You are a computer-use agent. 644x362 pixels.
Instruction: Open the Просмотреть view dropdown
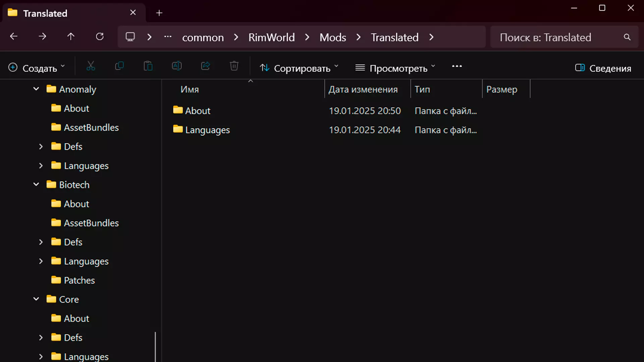395,68
